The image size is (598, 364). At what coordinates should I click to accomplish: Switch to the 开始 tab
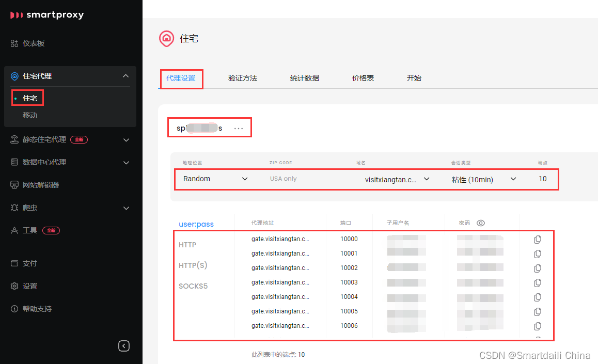click(414, 78)
